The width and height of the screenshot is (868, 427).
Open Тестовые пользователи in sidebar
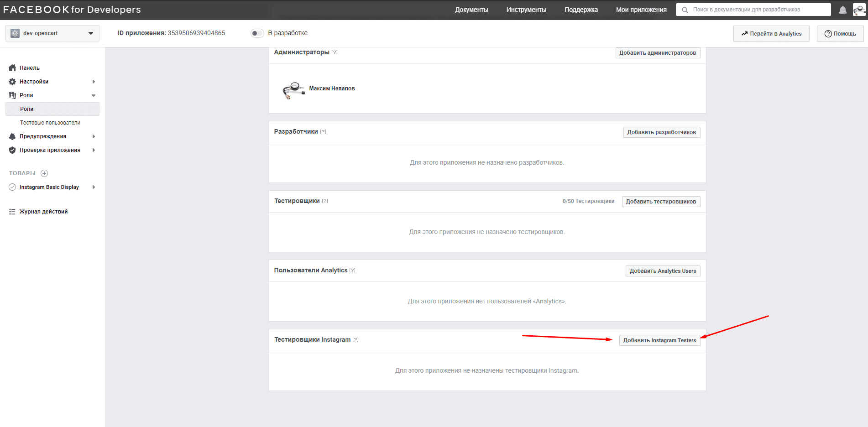[x=50, y=123]
